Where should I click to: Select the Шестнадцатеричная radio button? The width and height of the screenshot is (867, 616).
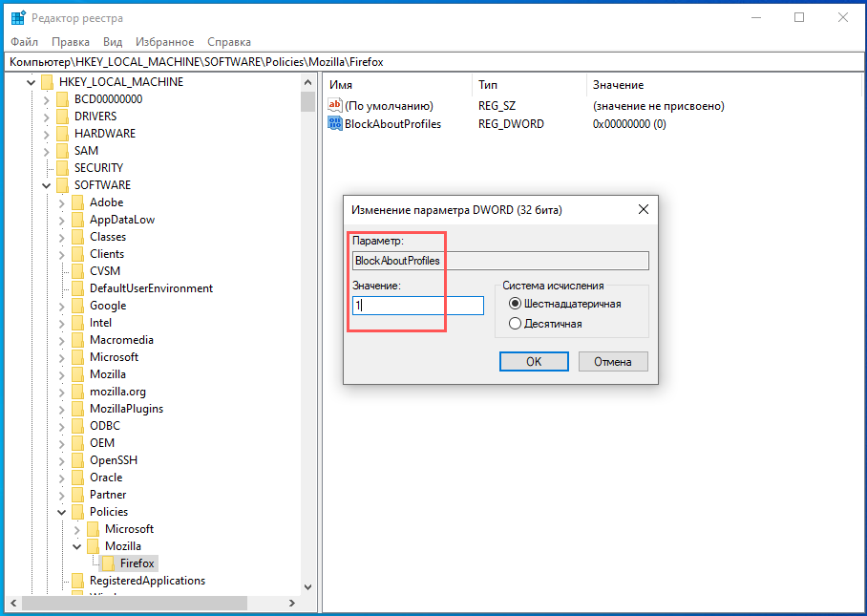515,304
